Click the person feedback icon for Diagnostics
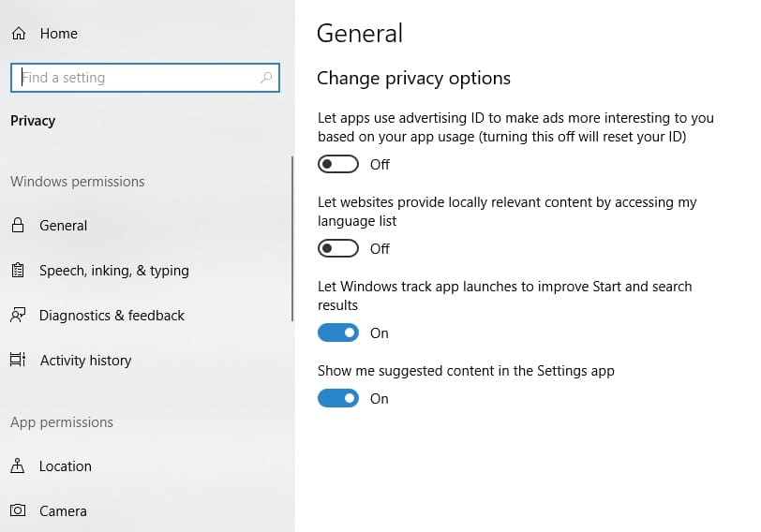Viewport: 761px width, 532px height. (18, 316)
